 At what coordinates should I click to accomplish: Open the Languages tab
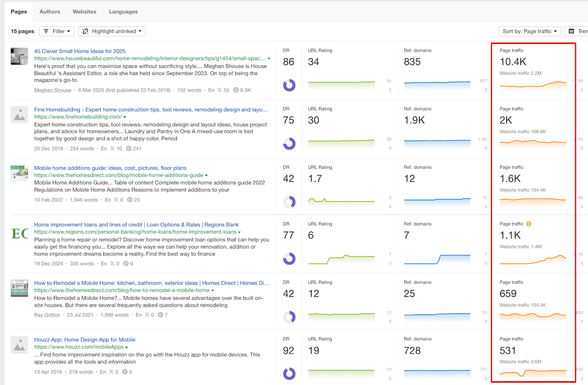pyautogui.click(x=123, y=11)
